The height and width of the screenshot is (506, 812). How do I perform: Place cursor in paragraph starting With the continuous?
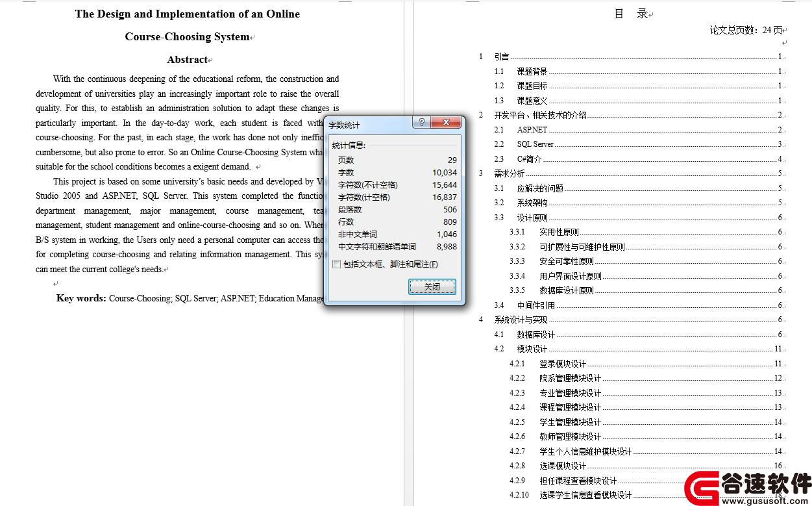click(187, 123)
